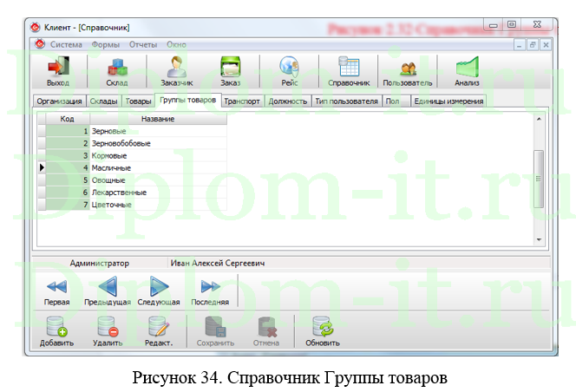Click the vertical scrollbar thumb
This screenshot has width=576, height=392.
[x=539, y=179]
